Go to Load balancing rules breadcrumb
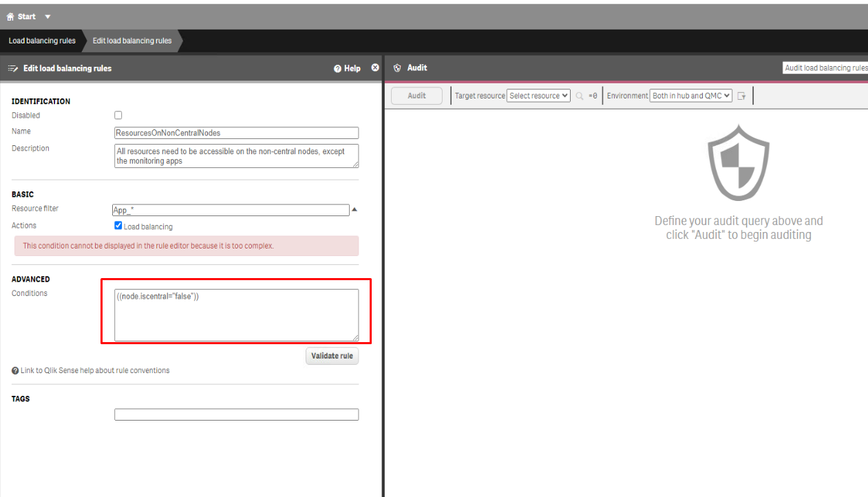Image resolution: width=868 pixels, height=497 pixels. tap(42, 41)
